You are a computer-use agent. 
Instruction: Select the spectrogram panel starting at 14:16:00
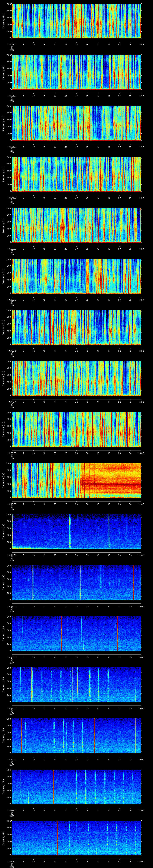tap(77, 786)
